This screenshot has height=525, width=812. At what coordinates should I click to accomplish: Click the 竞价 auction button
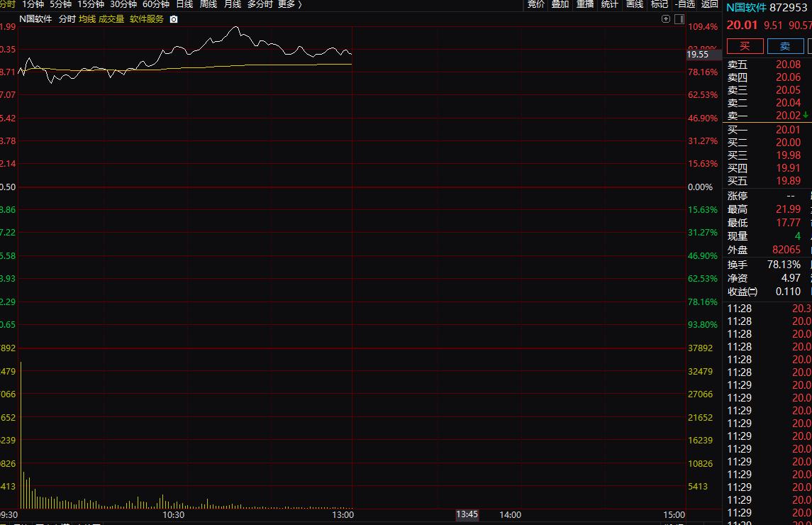[x=536, y=4]
